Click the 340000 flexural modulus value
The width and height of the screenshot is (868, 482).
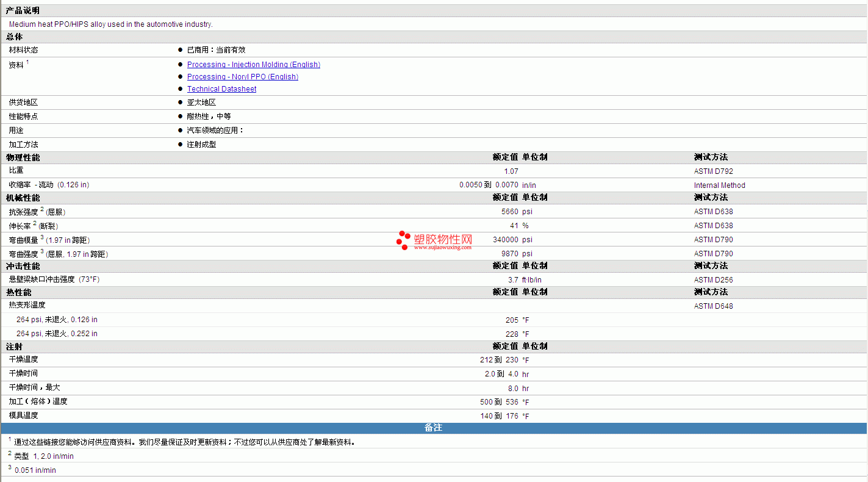pos(506,240)
